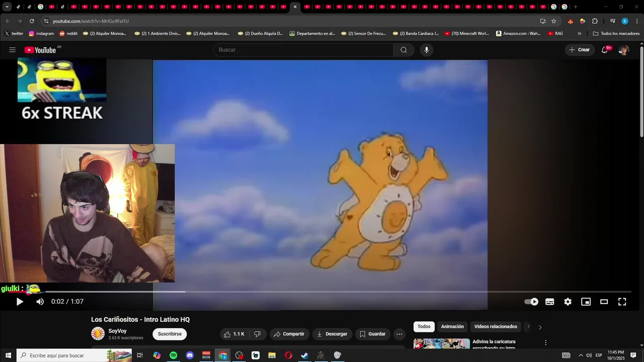Open Spotify from the taskbar
This screenshot has height=362, width=644.
click(x=174, y=355)
